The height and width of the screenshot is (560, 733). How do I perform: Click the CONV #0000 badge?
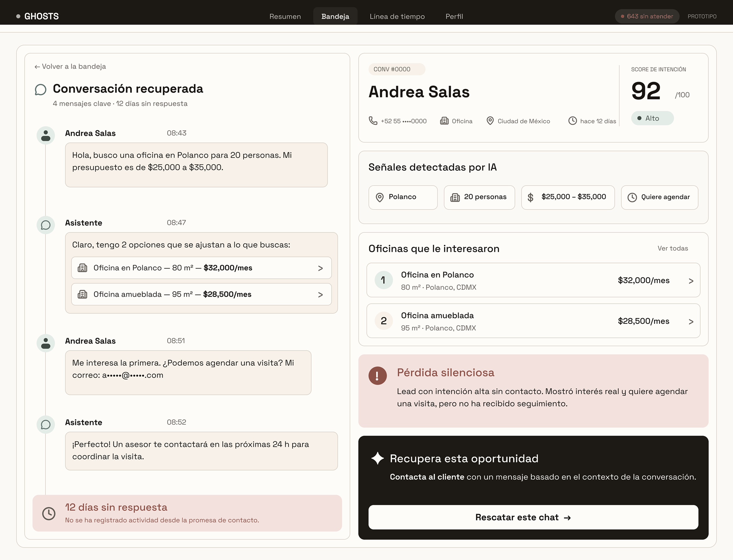pyautogui.click(x=397, y=69)
